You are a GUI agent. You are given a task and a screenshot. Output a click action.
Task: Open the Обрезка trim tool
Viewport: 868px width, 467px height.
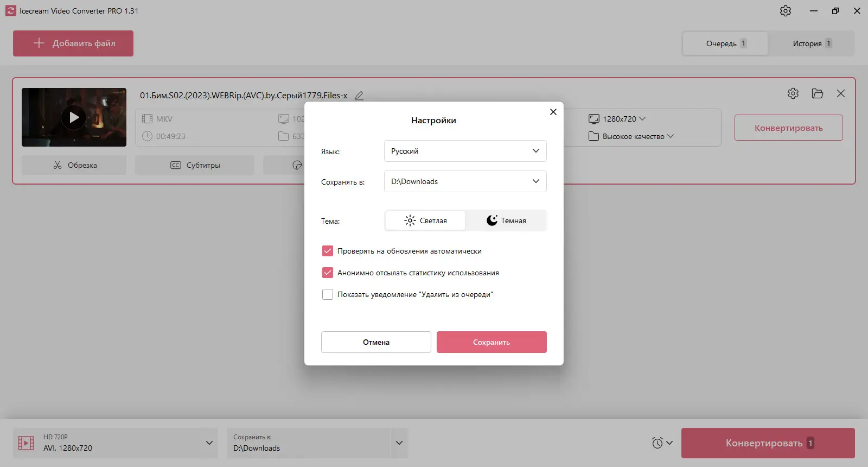[74, 165]
